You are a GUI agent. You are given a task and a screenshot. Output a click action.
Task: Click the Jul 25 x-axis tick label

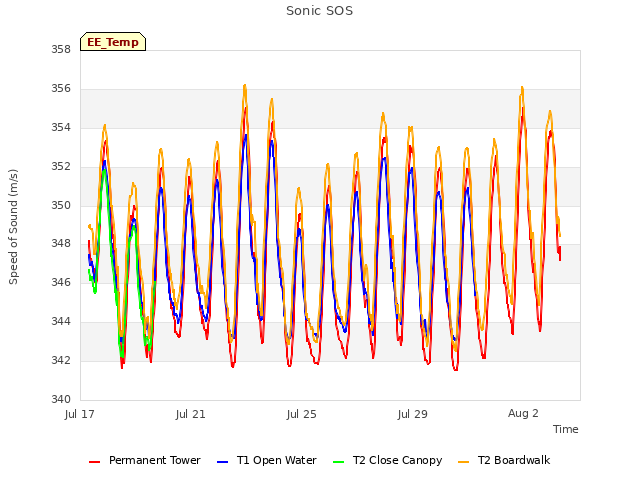pyautogui.click(x=302, y=414)
